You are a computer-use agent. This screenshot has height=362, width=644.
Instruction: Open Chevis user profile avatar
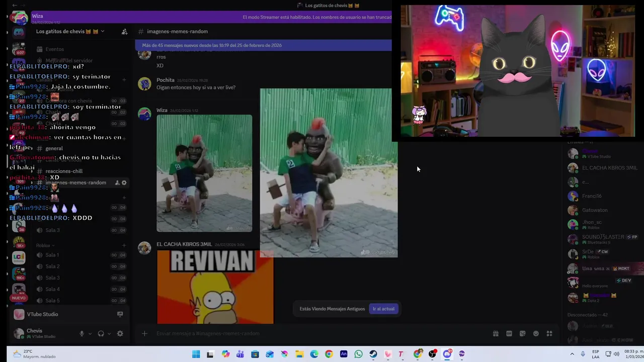click(19, 333)
